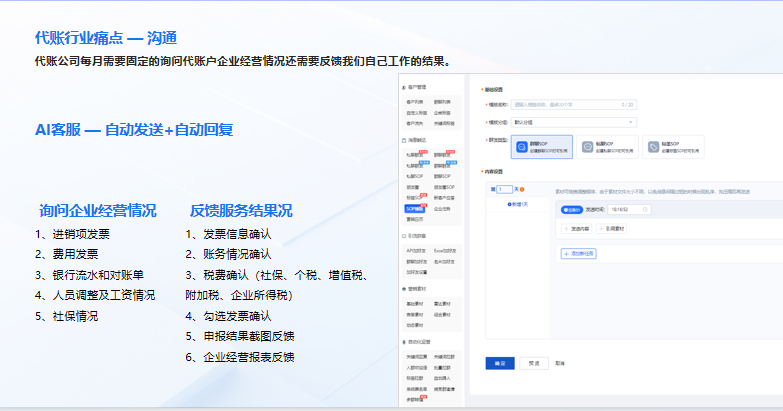The width and height of the screenshot is (783, 411).
Task: Click the orange info icon beside 天
Action: [x=523, y=188]
